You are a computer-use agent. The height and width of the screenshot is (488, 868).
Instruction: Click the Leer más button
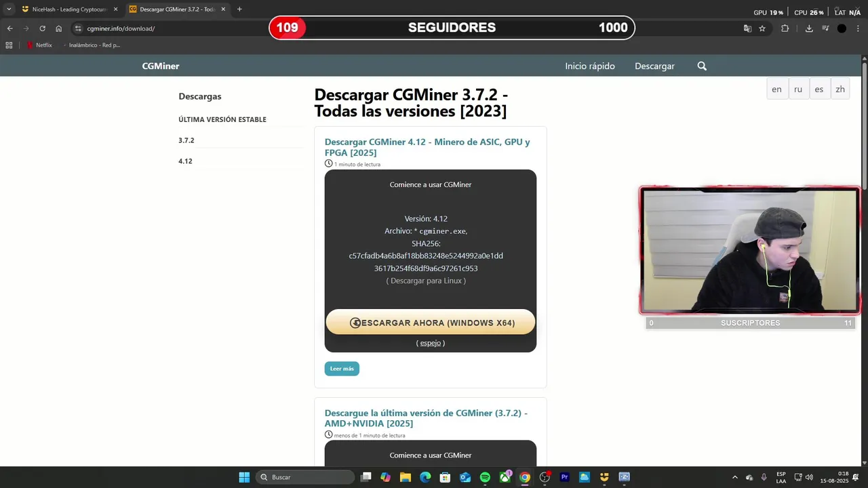click(342, 369)
